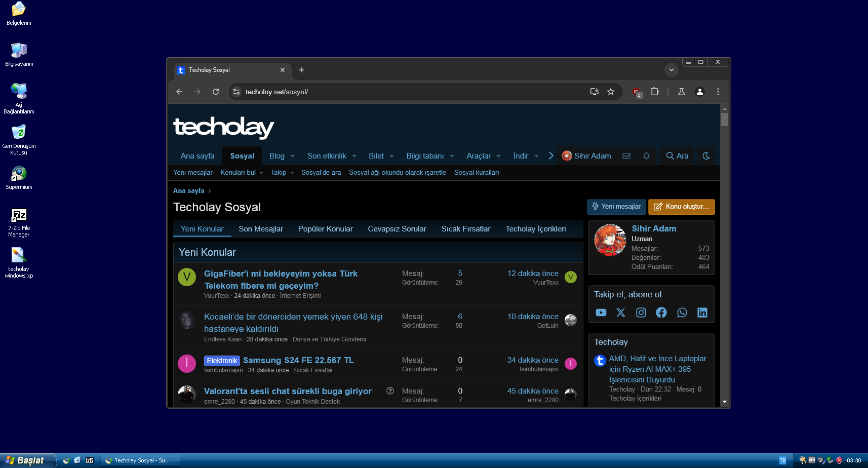Switch to Techolay İçerikleri tab
Image resolution: width=868 pixels, height=468 pixels.
point(536,229)
